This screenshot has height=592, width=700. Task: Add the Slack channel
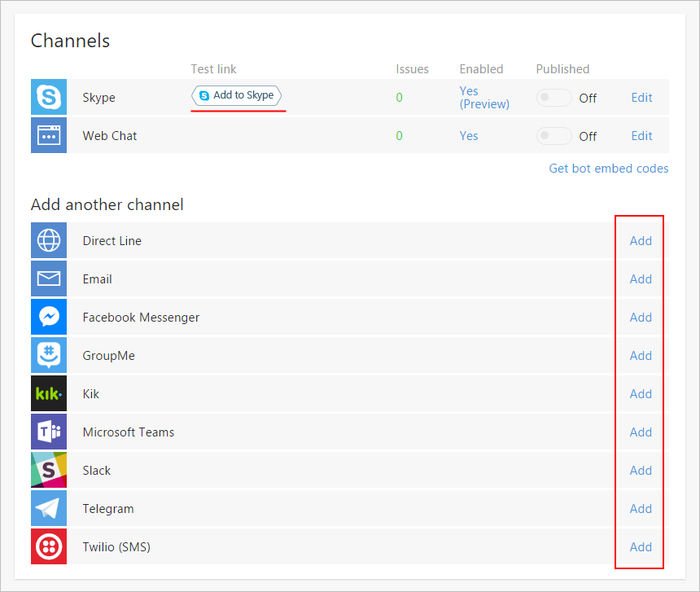pyautogui.click(x=641, y=471)
